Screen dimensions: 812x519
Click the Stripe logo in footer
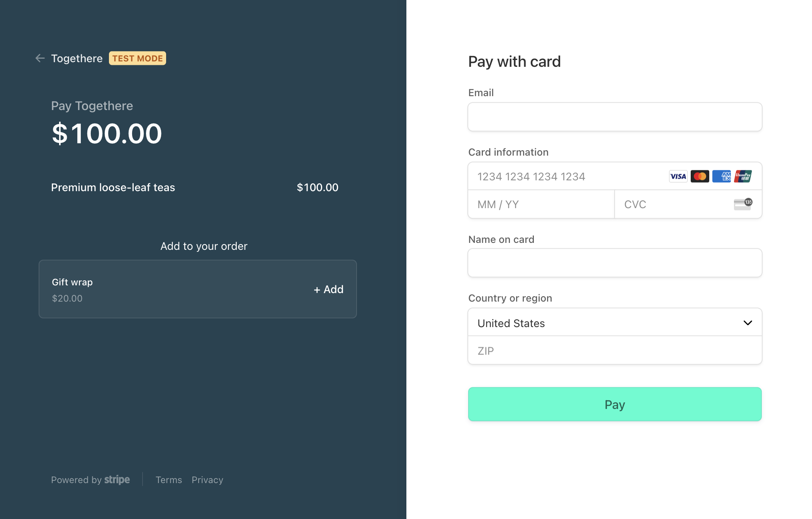tap(117, 480)
